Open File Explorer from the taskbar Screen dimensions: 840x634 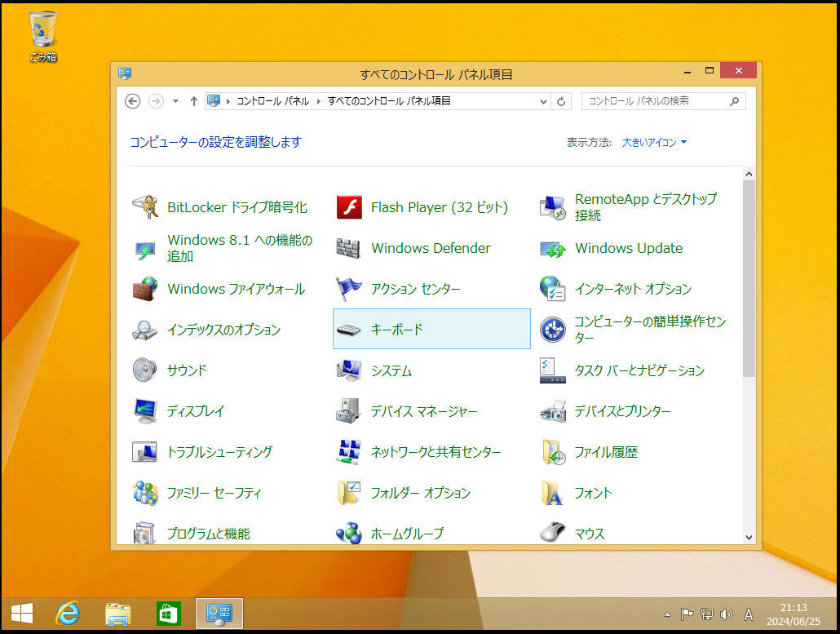pyautogui.click(x=118, y=614)
